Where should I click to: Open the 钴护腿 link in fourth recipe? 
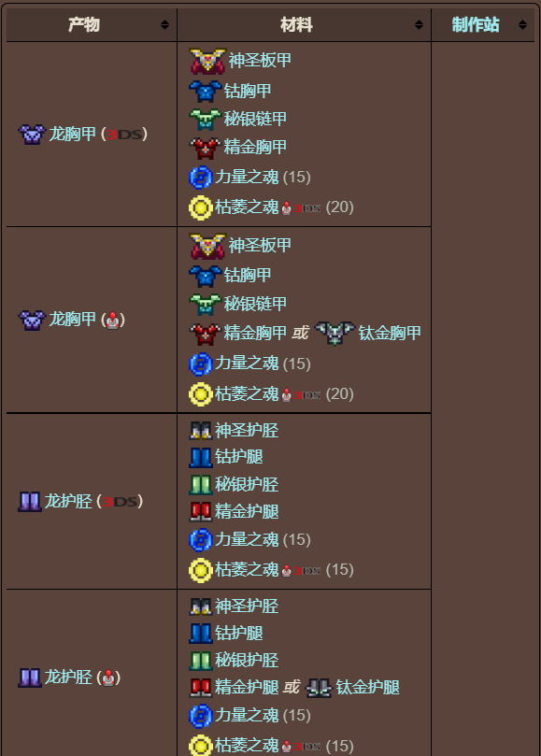[x=238, y=633]
